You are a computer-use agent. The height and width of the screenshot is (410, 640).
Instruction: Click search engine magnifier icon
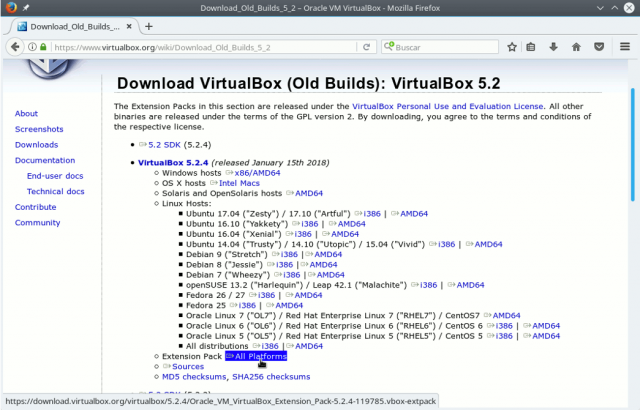pyautogui.click(x=389, y=47)
